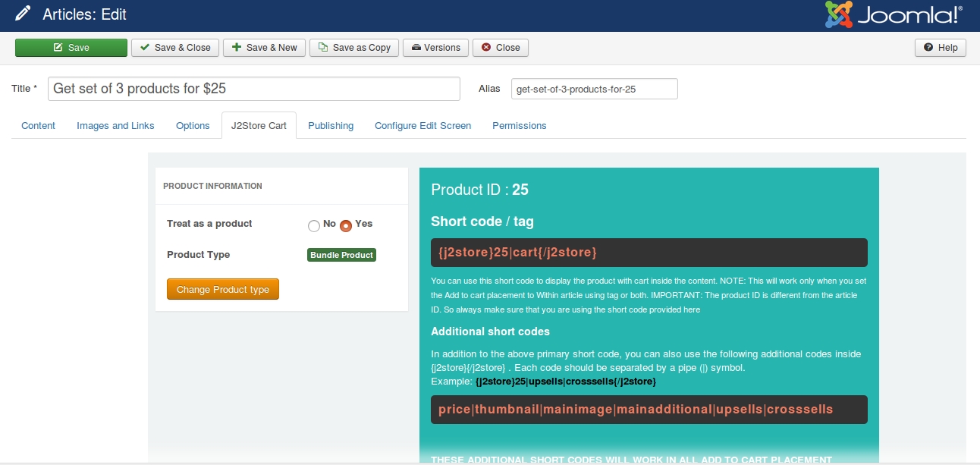Open Configure Edit Screen tab
Image resolution: width=980 pixels, height=465 pixels.
pyautogui.click(x=422, y=126)
